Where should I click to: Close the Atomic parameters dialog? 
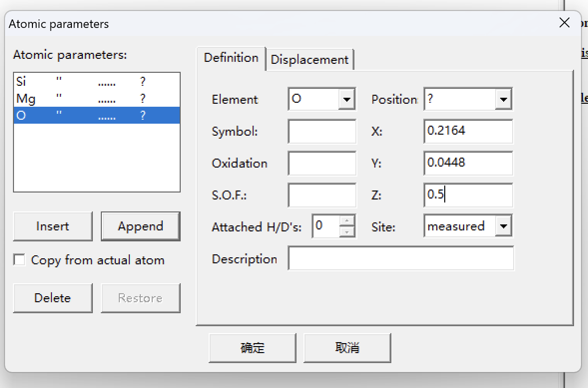coord(564,23)
